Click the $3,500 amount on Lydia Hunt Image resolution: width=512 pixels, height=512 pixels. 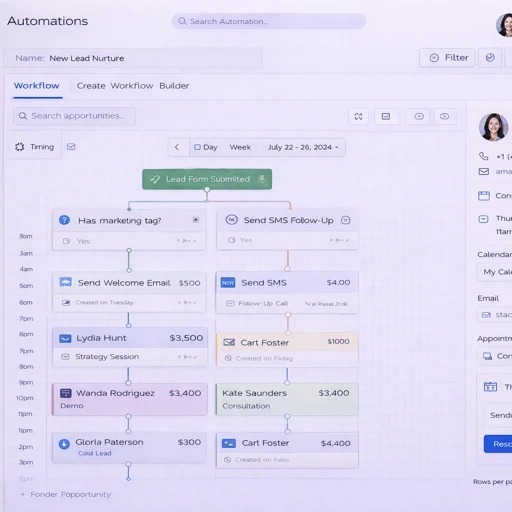(x=186, y=338)
